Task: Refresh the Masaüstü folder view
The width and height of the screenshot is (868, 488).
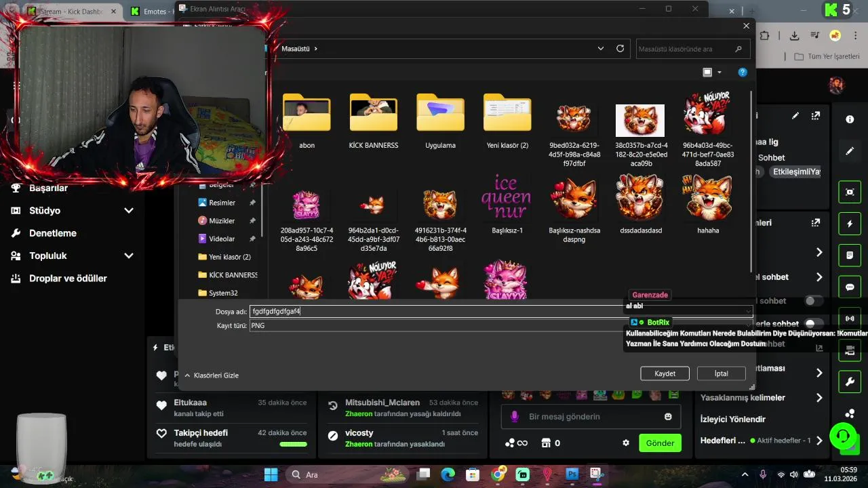Action: pos(620,49)
